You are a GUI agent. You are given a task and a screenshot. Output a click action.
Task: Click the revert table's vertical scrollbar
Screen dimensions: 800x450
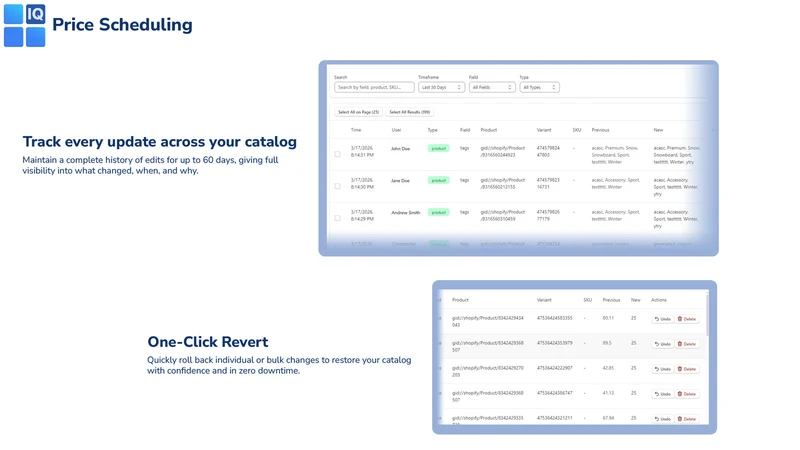707,314
